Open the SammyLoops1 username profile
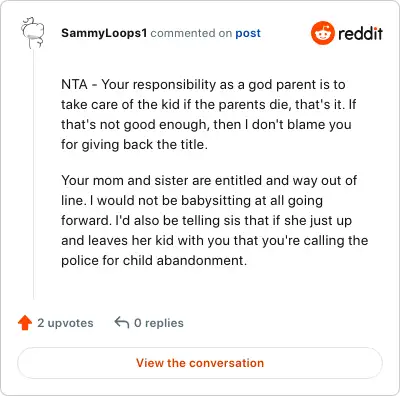Image resolution: width=400 pixels, height=396 pixels. tap(104, 33)
